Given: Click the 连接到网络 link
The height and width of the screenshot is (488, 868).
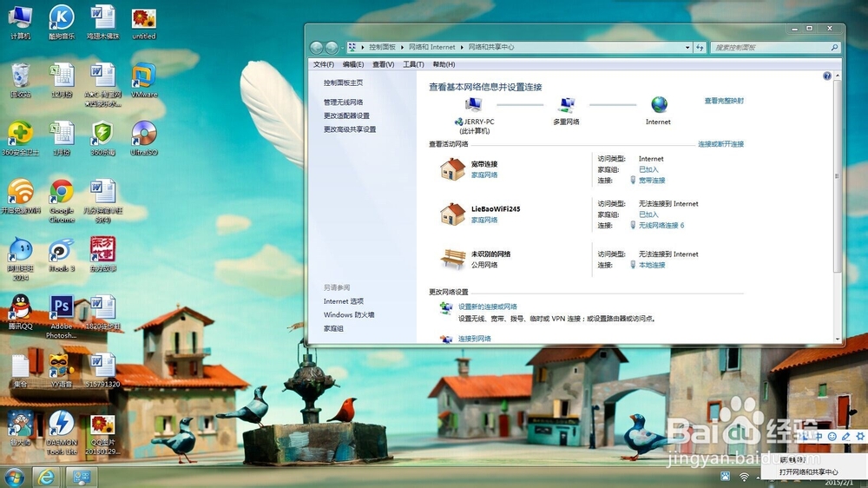Looking at the screenshot, I should click(475, 339).
